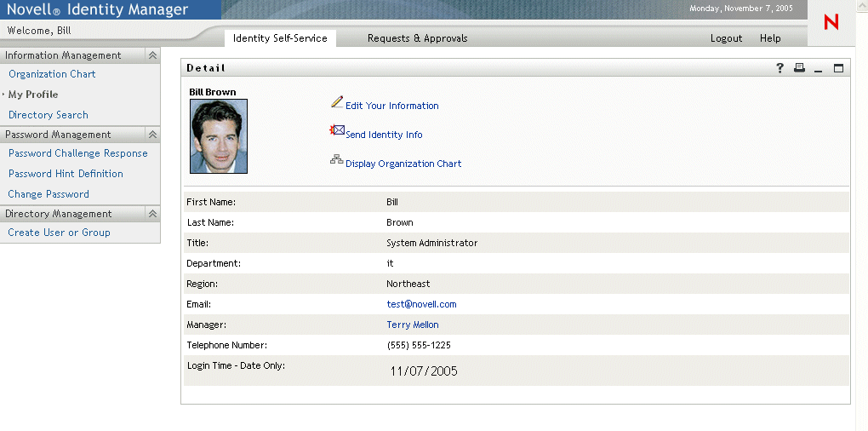
Task: Select the Identity Self-Service tab
Action: coord(280,38)
